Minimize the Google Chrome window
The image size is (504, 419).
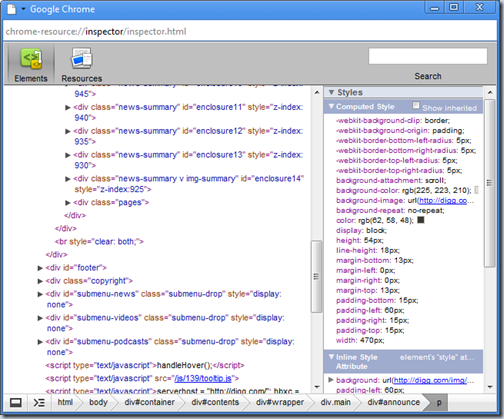pyautogui.click(x=434, y=7)
